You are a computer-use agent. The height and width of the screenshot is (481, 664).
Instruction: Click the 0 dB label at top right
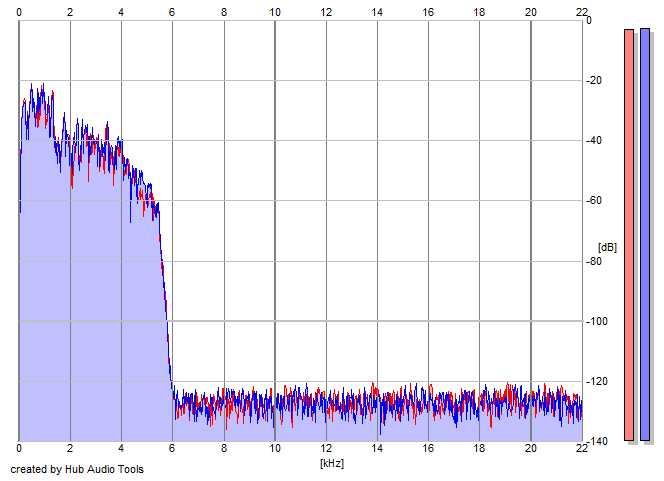click(x=589, y=20)
